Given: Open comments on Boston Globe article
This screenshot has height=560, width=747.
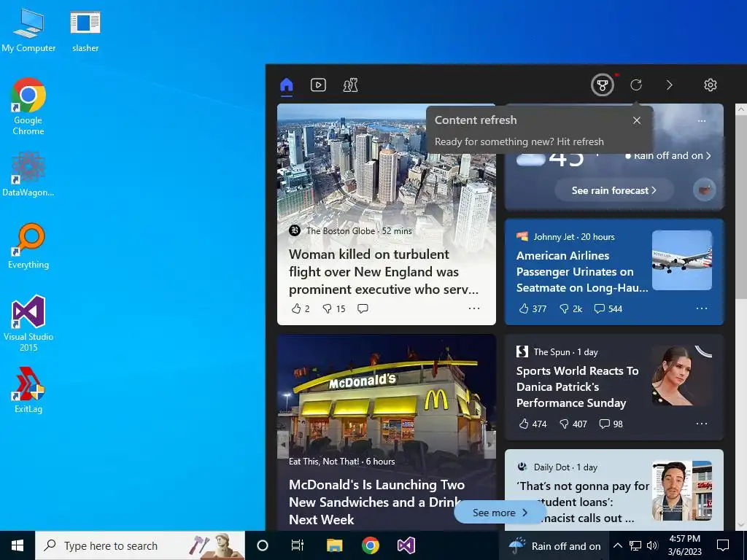Looking at the screenshot, I should point(363,308).
